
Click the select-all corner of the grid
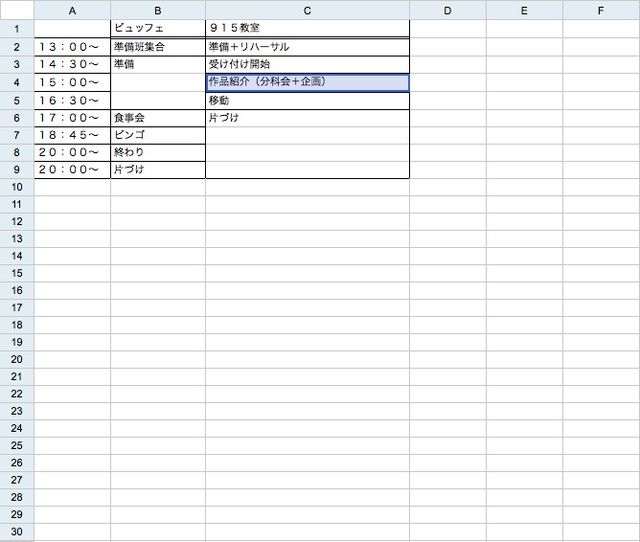point(17,9)
